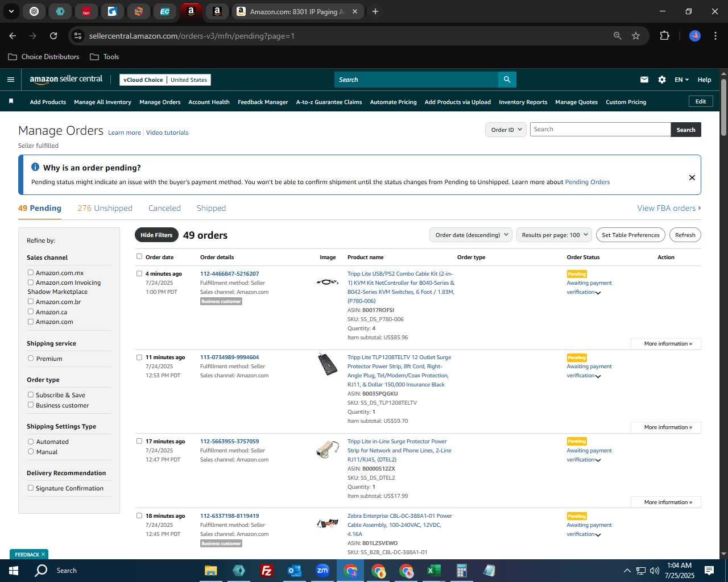Click the Refresh button above the table

pos(685,235)
